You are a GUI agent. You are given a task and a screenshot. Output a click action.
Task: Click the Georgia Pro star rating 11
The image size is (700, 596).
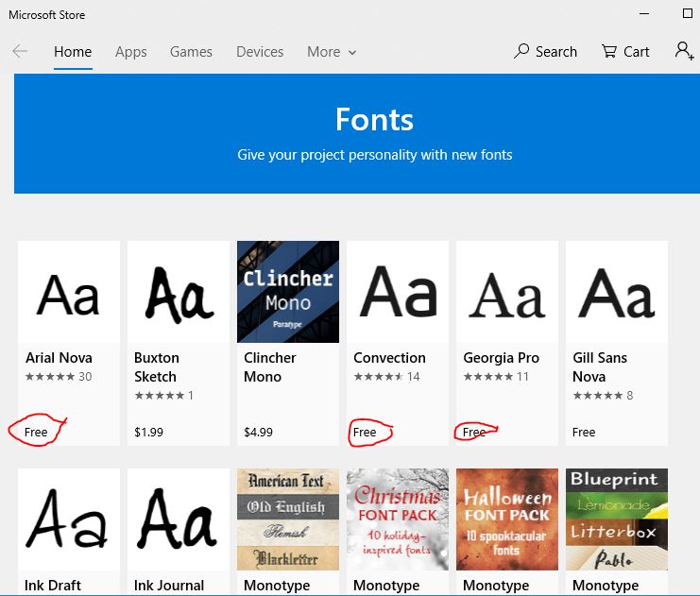[496, 377]
